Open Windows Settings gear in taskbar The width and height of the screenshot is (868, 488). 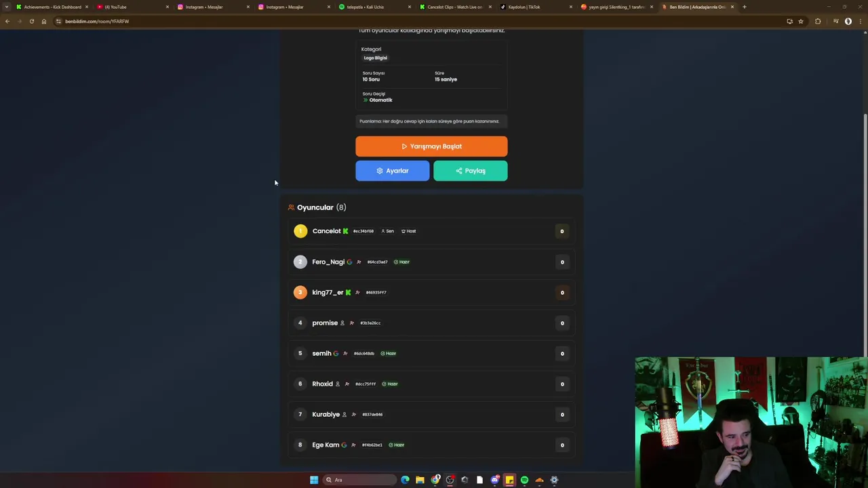554,480
